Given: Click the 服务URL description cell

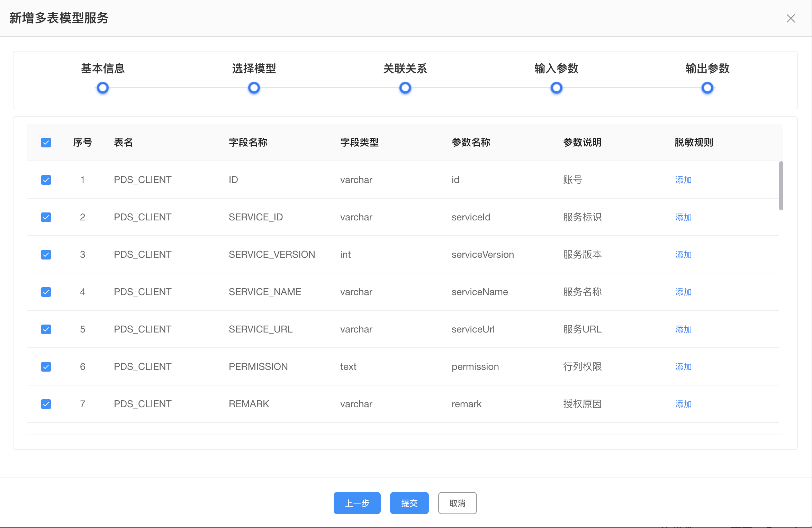Looking at the screenshot, I should pyautogui.click(x=583, y=329).
